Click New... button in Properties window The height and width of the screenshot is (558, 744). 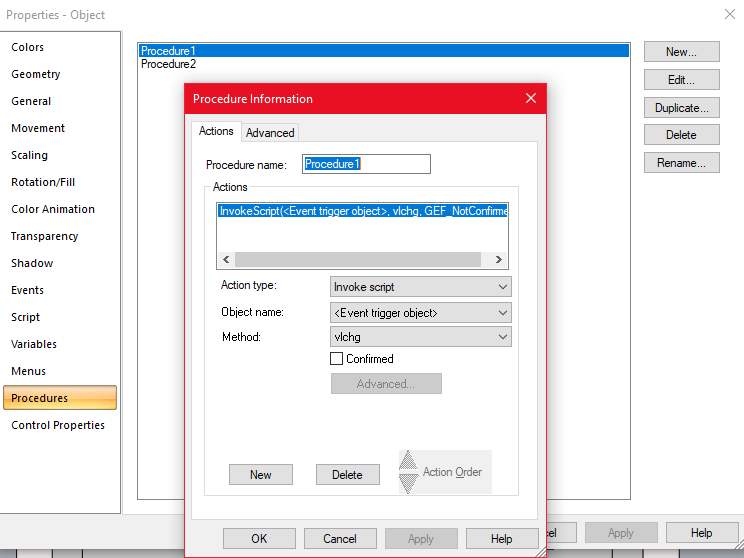point(681,52)
